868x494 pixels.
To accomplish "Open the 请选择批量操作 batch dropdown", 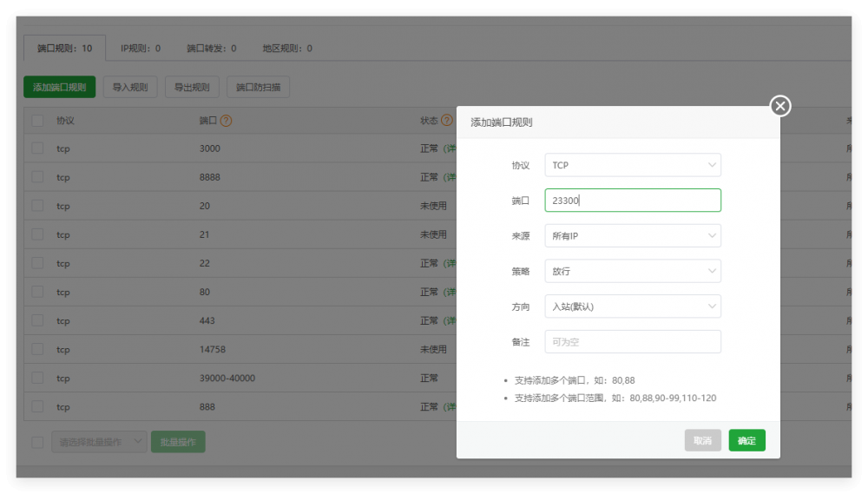I will (x=99, y=442).
